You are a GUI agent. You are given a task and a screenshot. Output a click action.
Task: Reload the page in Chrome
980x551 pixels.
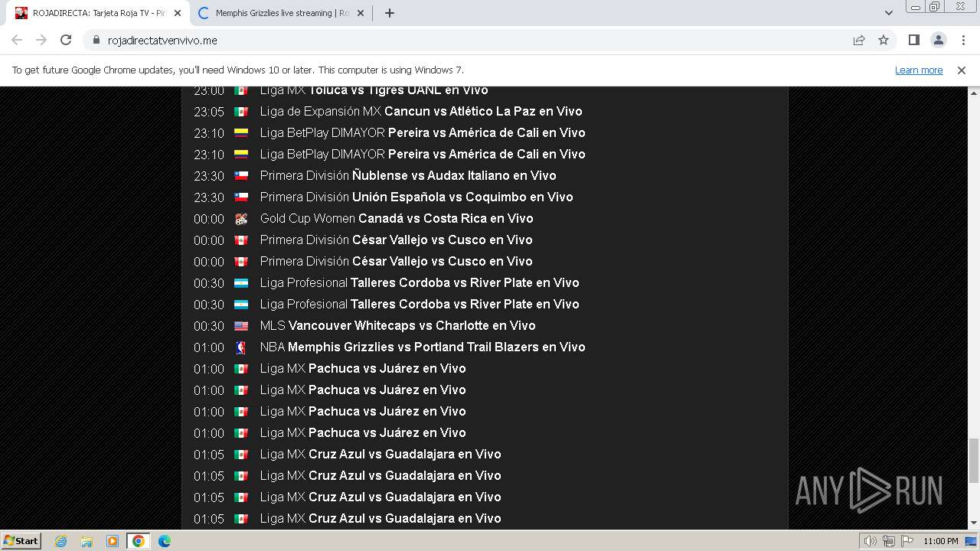pos(66,41)
